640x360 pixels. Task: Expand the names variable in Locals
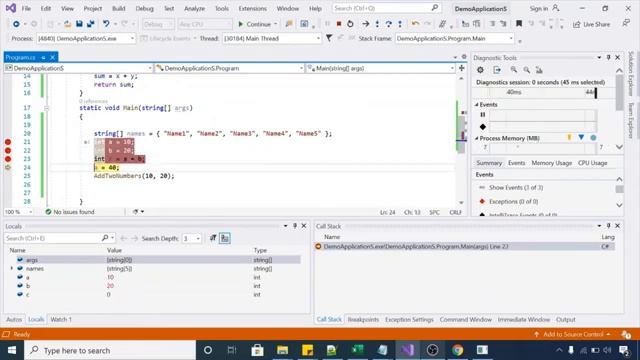pos(11,269)
